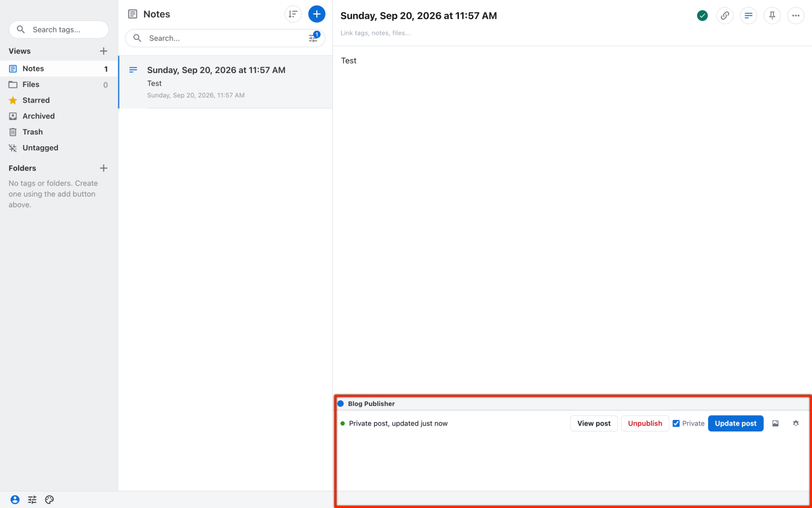Viewport: 812px width, 508px height.
Task: Open the Archived view
Action: [x=59, y=116]
